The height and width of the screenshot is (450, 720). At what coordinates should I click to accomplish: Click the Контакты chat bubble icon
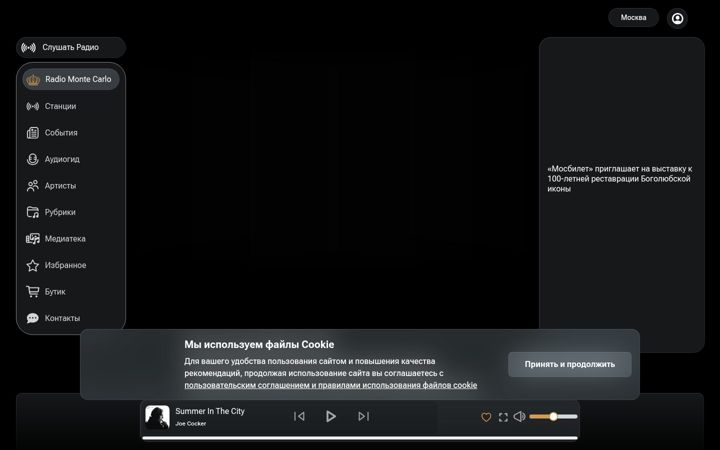pyautogui.click(x=33, y=318)
